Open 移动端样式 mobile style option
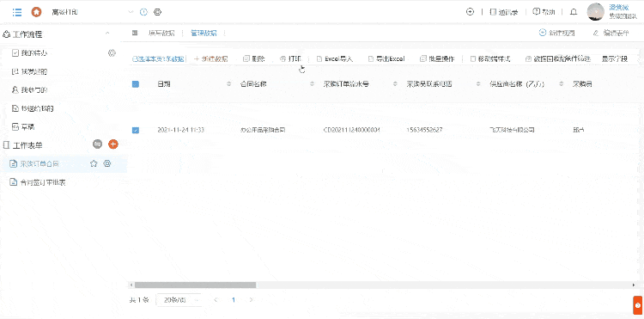Image resolution: width=644 pixels, height=319 pixels. pyautogui.click(x=490, y=58)
